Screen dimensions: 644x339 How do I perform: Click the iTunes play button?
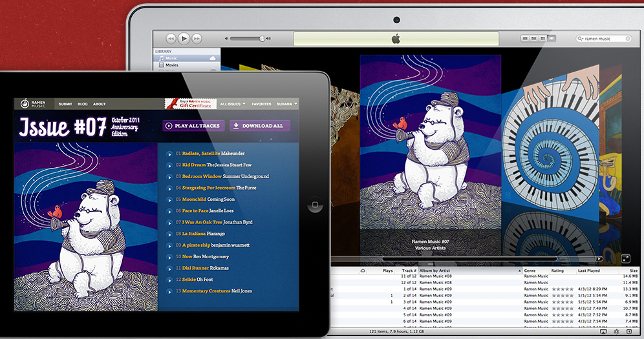tap(184, 39)
